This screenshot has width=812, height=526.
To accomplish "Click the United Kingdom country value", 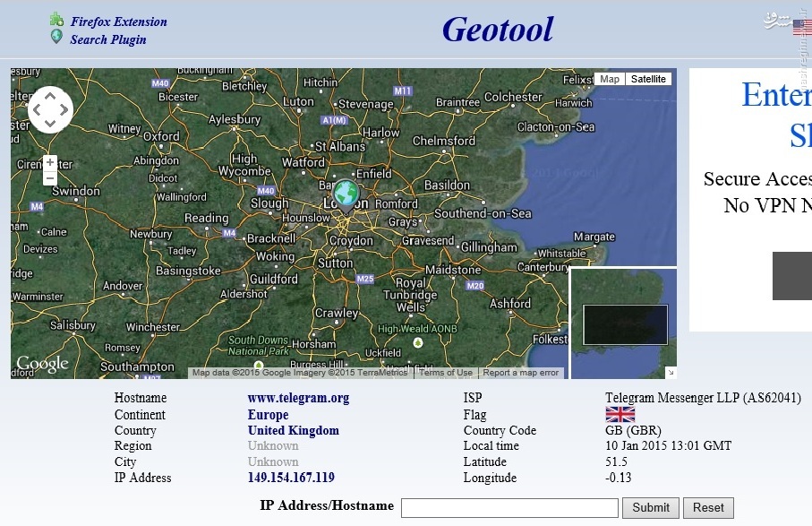I will (293, 430).
